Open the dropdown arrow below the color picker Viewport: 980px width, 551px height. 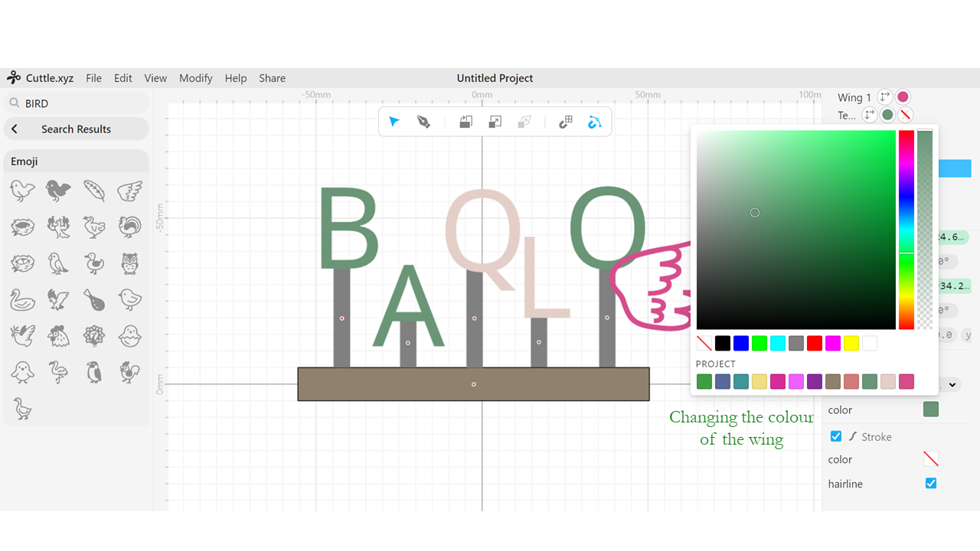point(952,384)
